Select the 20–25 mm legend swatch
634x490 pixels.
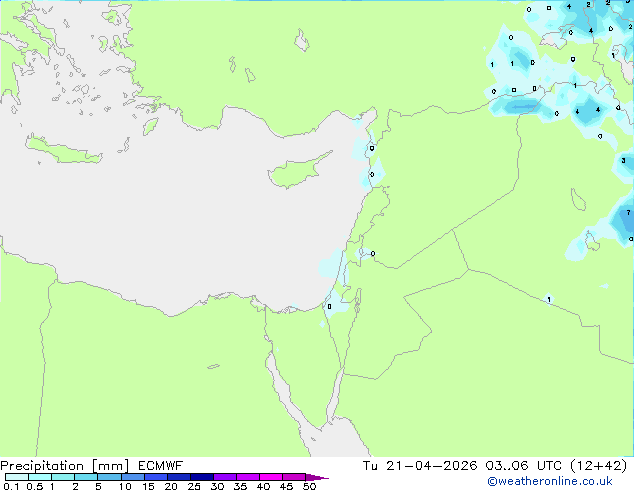click(178, 477)
